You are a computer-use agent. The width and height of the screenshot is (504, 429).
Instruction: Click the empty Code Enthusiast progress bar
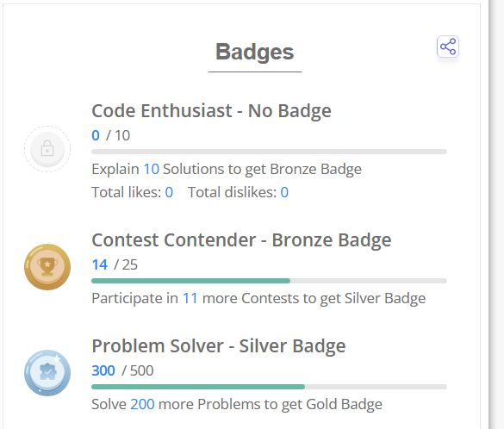click(x=269, y=152)
